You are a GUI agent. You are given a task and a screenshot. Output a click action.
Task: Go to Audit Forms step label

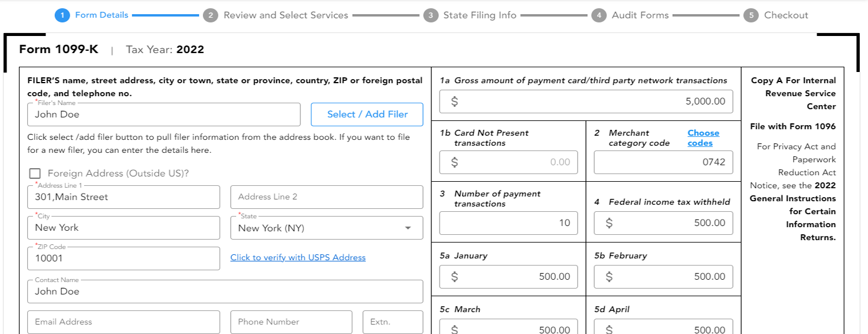pos(640,15)
